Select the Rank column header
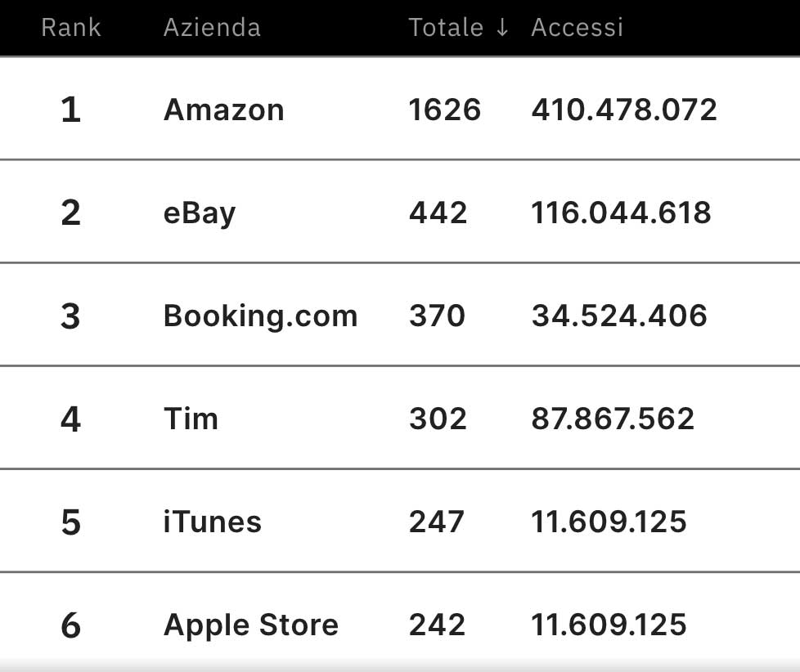This screenshot has width=800, height=672. [x=71, y=27]
